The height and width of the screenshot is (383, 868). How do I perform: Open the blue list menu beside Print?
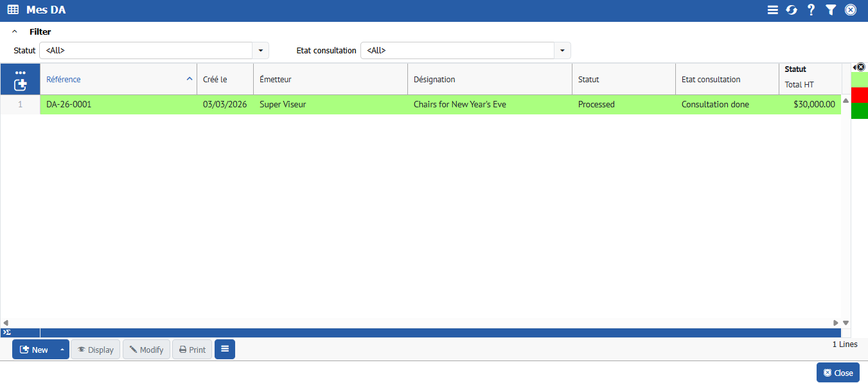tap(225, 349)
